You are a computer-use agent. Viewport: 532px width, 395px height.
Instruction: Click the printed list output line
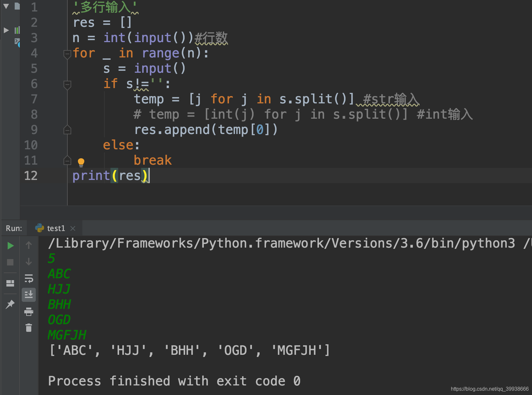(x=190, y=350)
